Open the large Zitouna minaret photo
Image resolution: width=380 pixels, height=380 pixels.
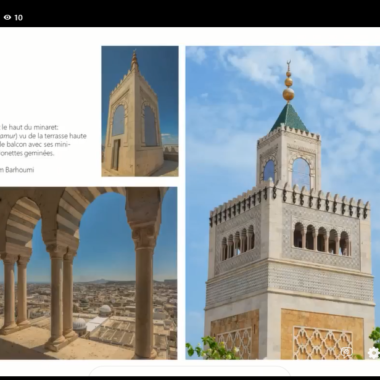[283, 203]
